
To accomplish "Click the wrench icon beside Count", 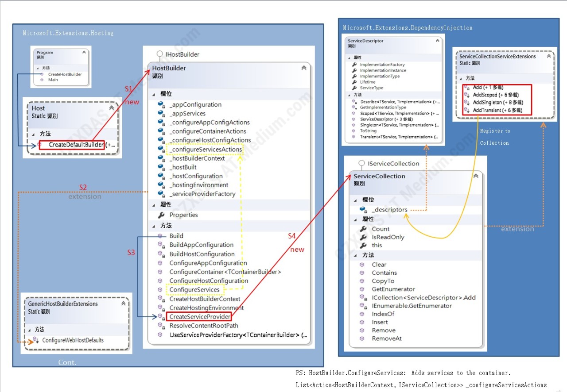I will 363,229.
